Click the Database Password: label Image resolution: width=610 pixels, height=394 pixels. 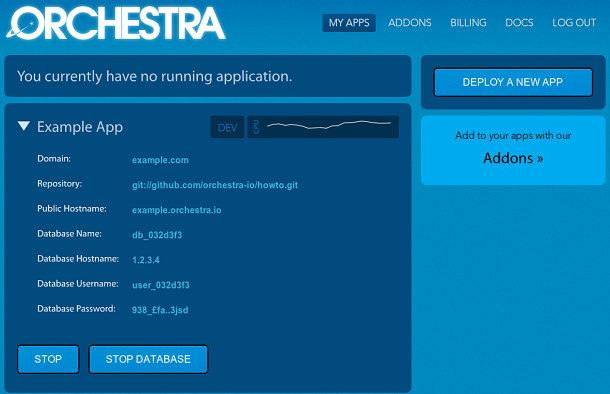tap(76, 309)
